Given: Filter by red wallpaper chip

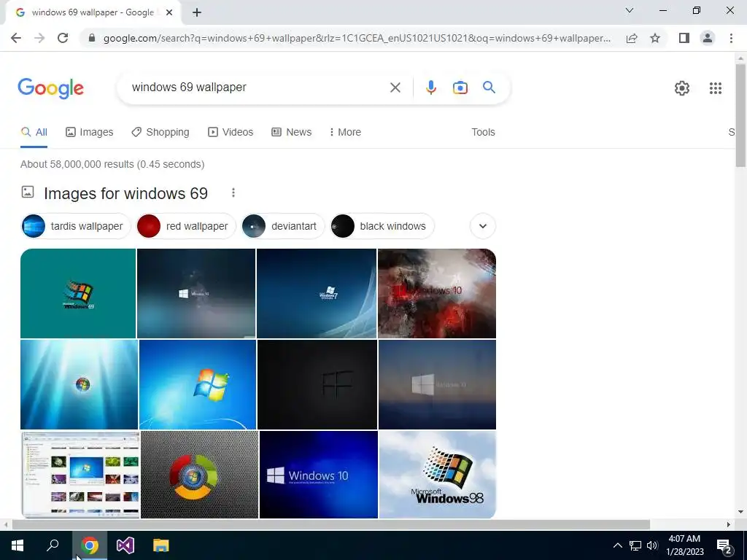Looking at the screenshot, I should 186,226.
